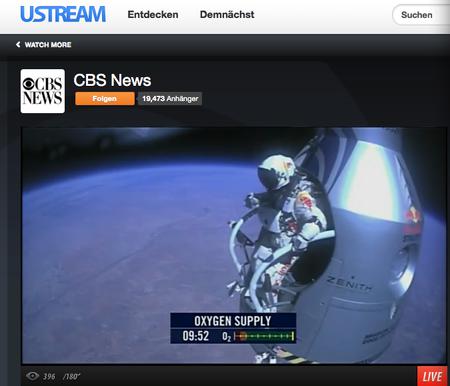The image size is (450, 386).
Task: Click the eye viewers icon below video
Action: (x=32, y=376)
